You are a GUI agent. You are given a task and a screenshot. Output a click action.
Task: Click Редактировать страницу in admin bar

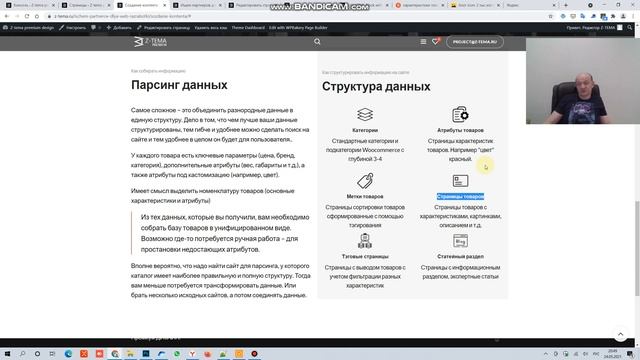163,28
